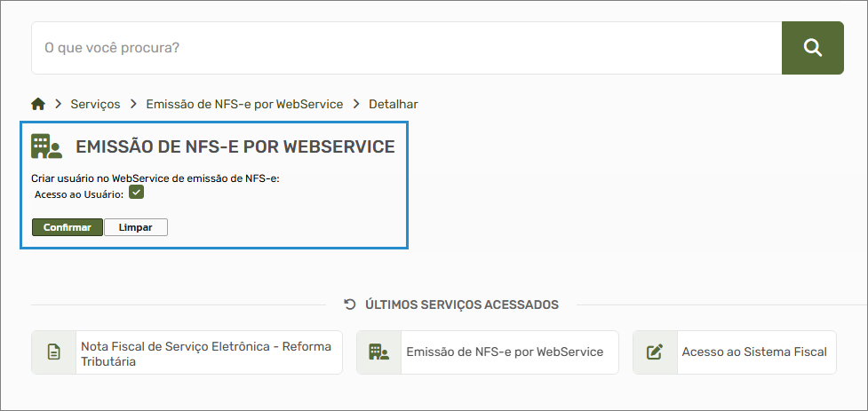The width and height of the screenshot is (868, 411).
Task: Select the Detalhar breadcrumb item
Action: [393, 104]
